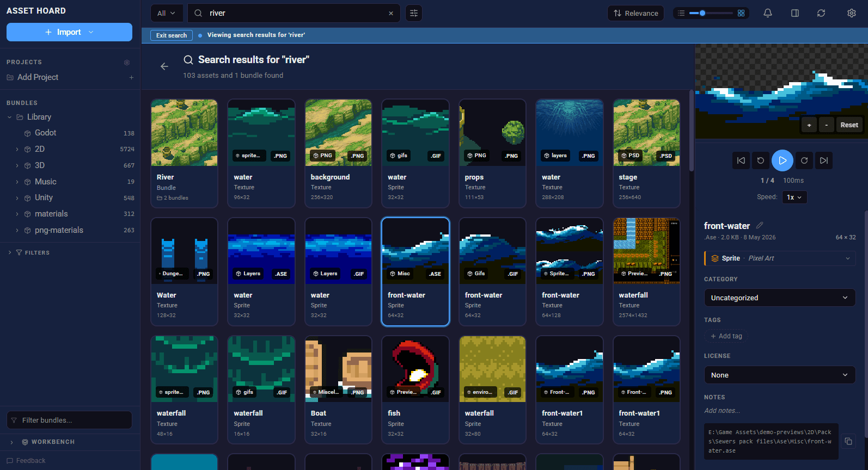This screenshot has height=470, width=868.
Task: Open the Uncategorized category dropdown
Action: click(x=780, y=298)
